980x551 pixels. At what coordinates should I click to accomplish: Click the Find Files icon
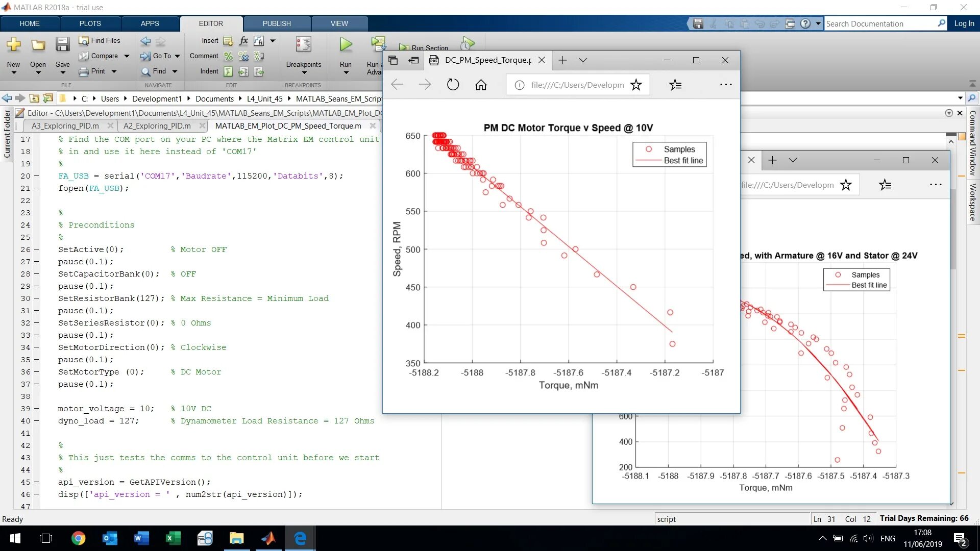[84, 40]
